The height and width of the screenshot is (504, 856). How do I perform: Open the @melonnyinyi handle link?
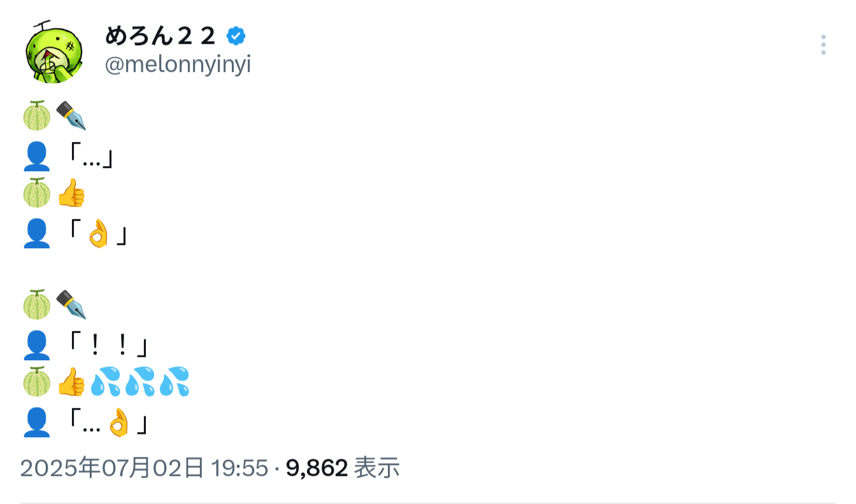(x=178, y=65)
